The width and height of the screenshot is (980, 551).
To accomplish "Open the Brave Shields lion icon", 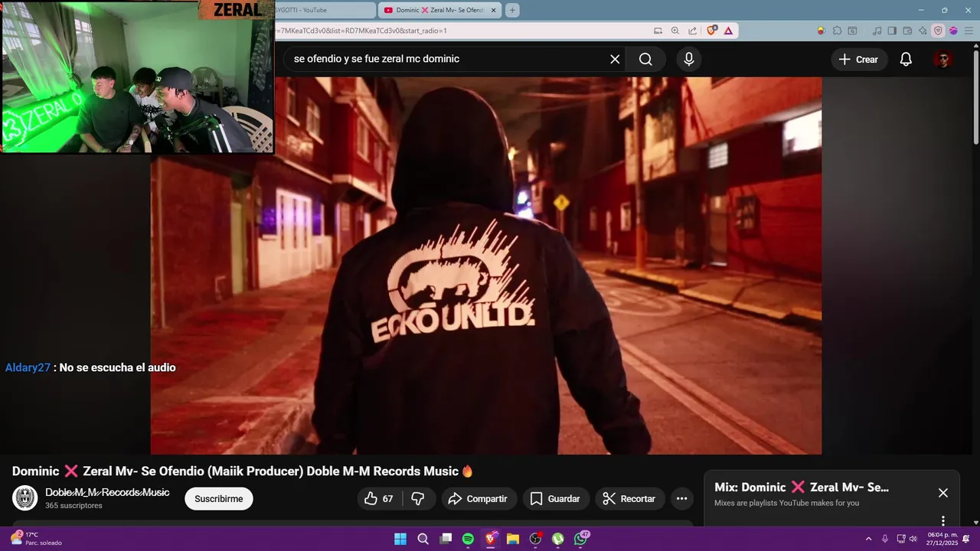I will tap(712, 31).
